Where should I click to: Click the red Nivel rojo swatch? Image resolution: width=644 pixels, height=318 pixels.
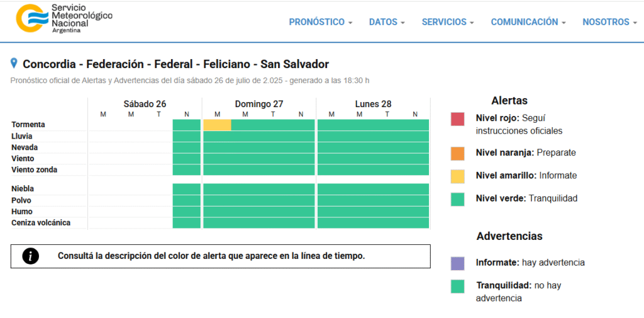[457, 120]
